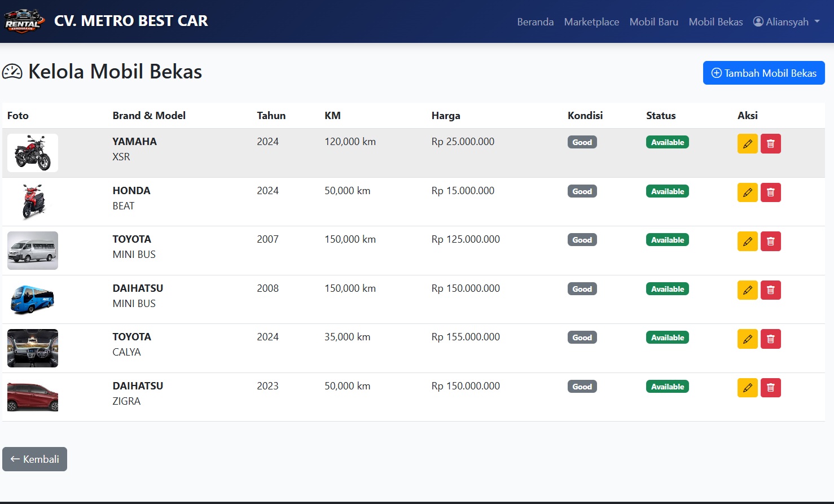Open the Marketplace nav link
834x504 pixels.
[x=591, y=21]
